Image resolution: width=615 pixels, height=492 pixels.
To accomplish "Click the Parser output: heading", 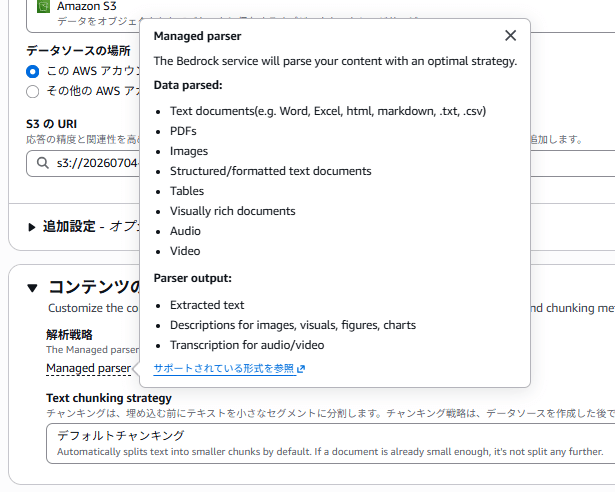I will [193, 278].
